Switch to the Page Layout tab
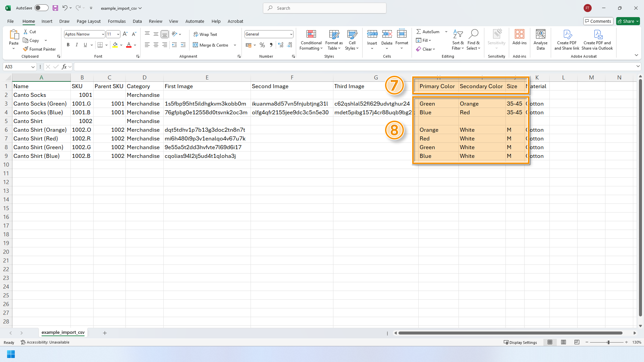This screenshot has width=644, height=362. 89,21
